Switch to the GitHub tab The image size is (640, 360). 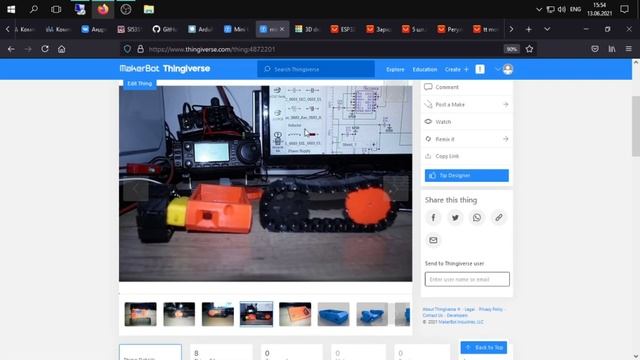click(x=165, y=29)
